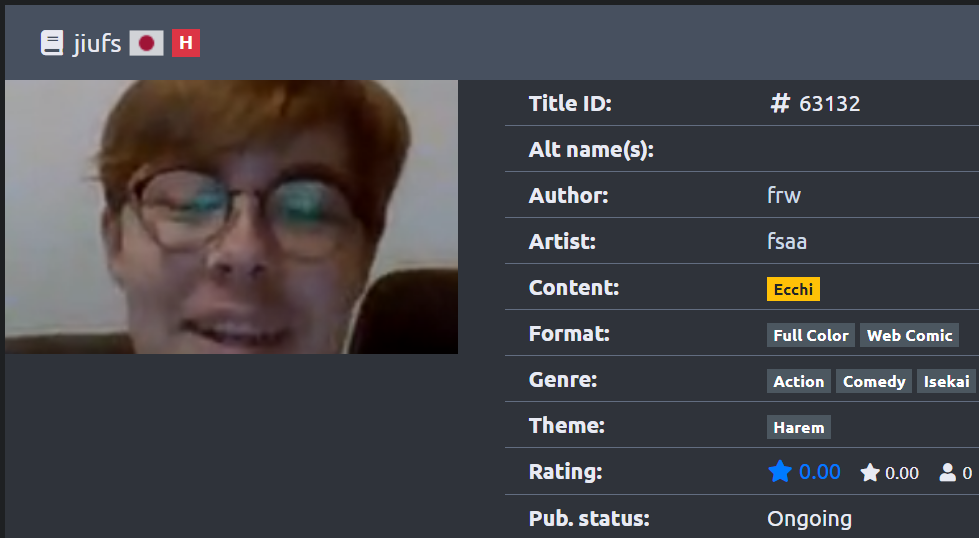This screenshot has height=538, width=979.
Task: Click the title ID number 63132
Action: pyautogui.click(x=830, y=104)
